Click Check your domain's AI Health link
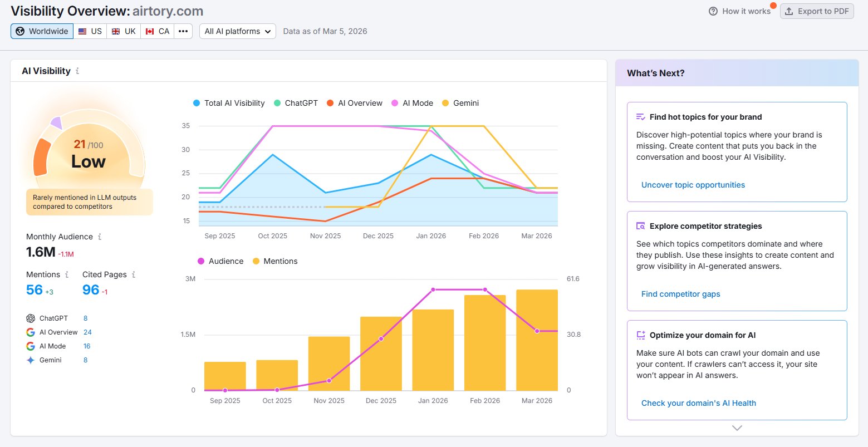 coord(699,403)
